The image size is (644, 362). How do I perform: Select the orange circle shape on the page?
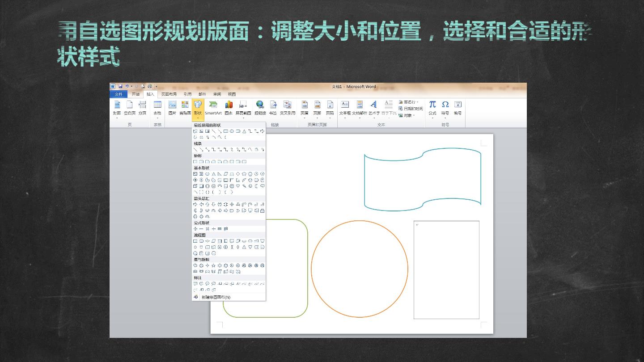tap(360, 269)
